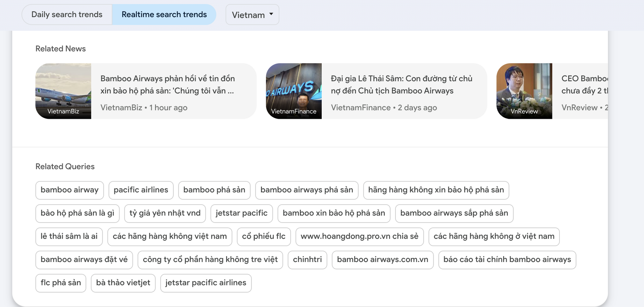Screen dimensions: 644x307
Task: Select the 'flc phá sản' chip
Action: click(x=61, y=283)
